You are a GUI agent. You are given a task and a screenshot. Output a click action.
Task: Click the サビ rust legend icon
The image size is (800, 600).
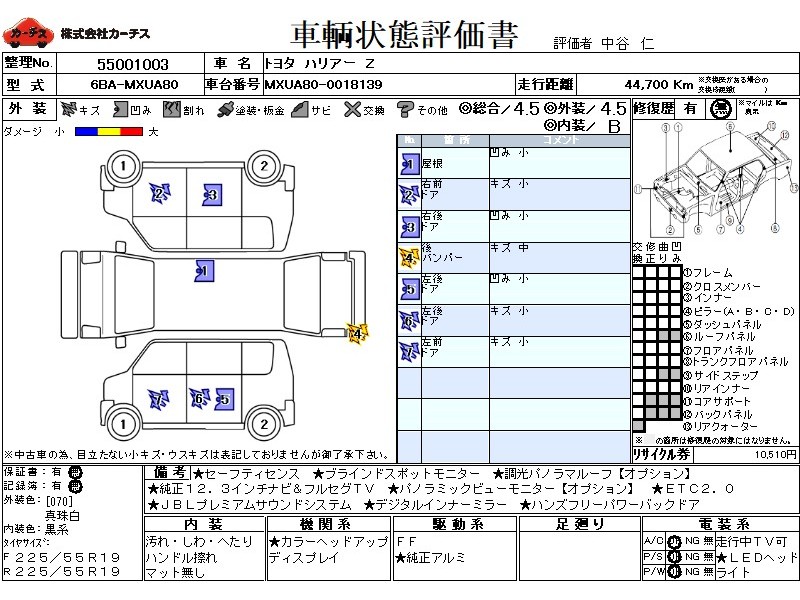[x=299, y=109]
